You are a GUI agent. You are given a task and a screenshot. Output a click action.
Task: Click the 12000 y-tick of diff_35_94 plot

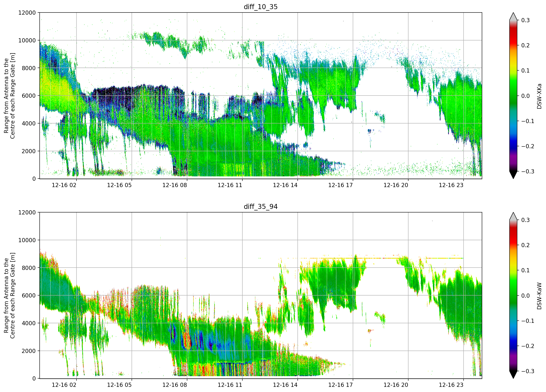[27, 213]
